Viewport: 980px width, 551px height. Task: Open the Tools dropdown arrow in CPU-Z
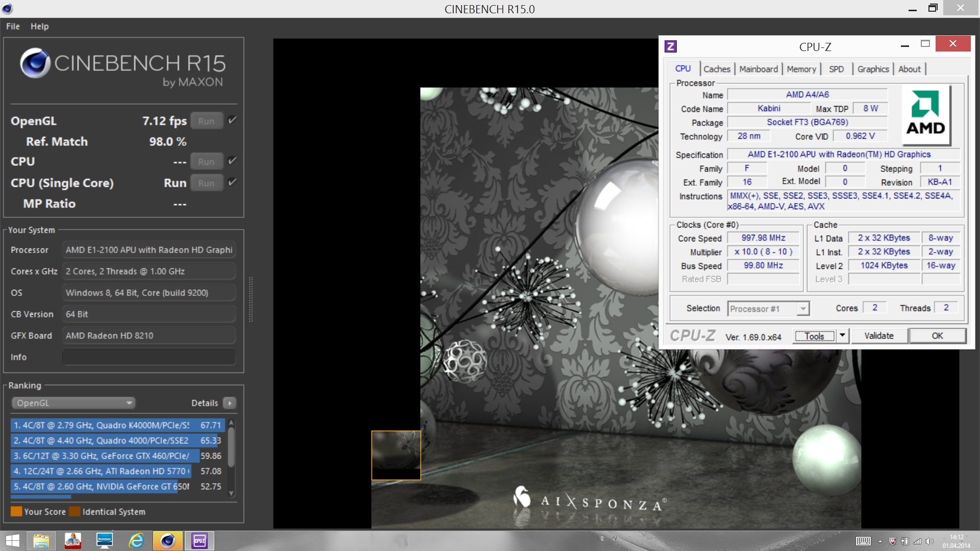(843, 336)
